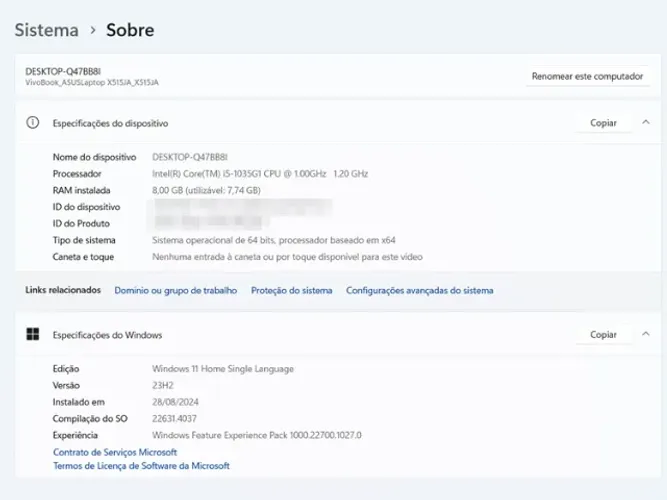
Task: Click the Instalado em label
Action: 79,402
